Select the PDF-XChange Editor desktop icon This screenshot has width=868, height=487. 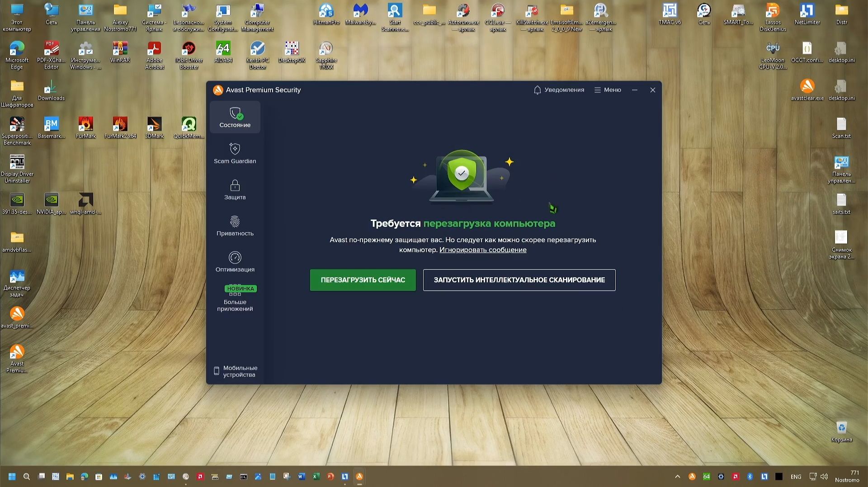click(51, 56)
